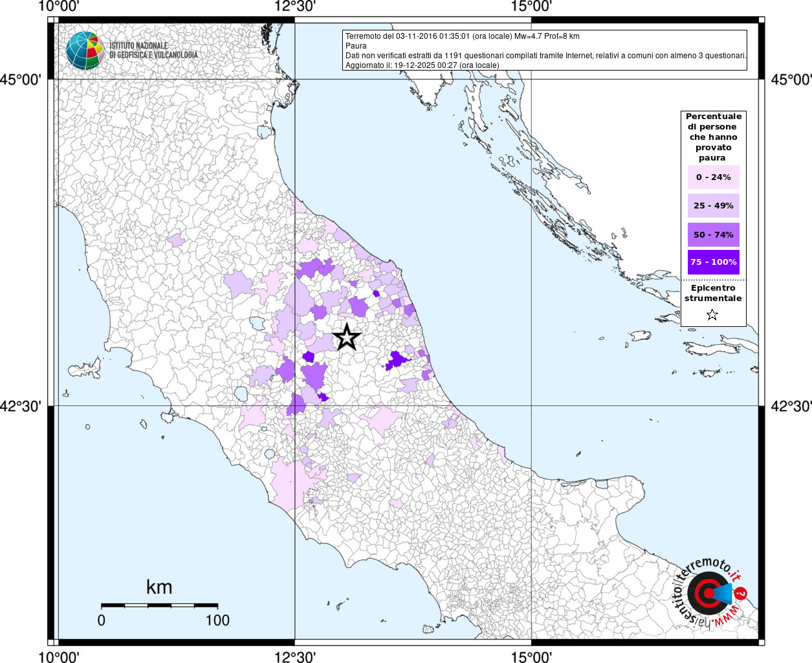Click the 'Dati non verificati' questionnaire text line
The image size is (812, 663).
(x=545, y=56)
